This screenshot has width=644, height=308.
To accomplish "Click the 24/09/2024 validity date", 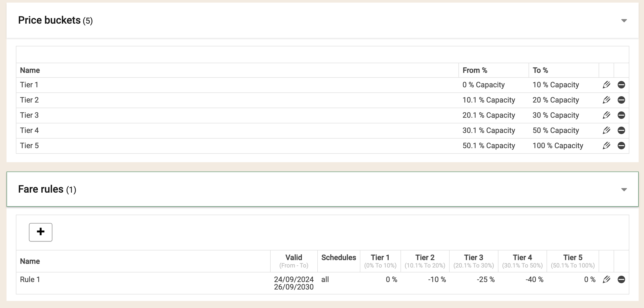I will click(x=294, y=279).
